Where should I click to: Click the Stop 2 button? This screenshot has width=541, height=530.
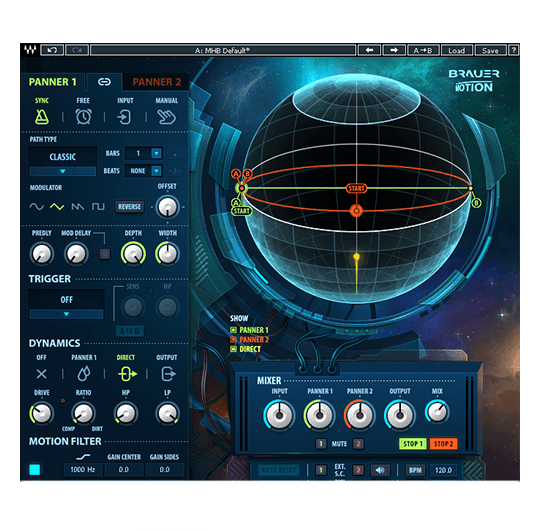click(443, 444)
